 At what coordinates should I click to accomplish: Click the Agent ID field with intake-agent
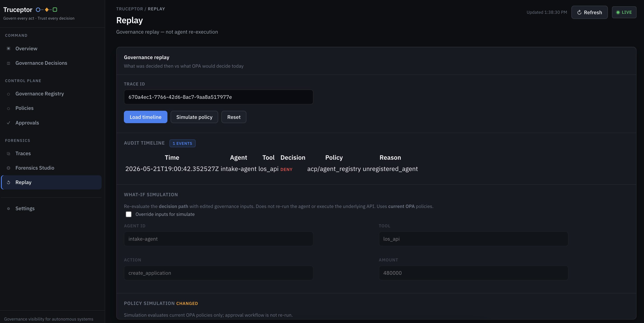[x=218, y=239]
